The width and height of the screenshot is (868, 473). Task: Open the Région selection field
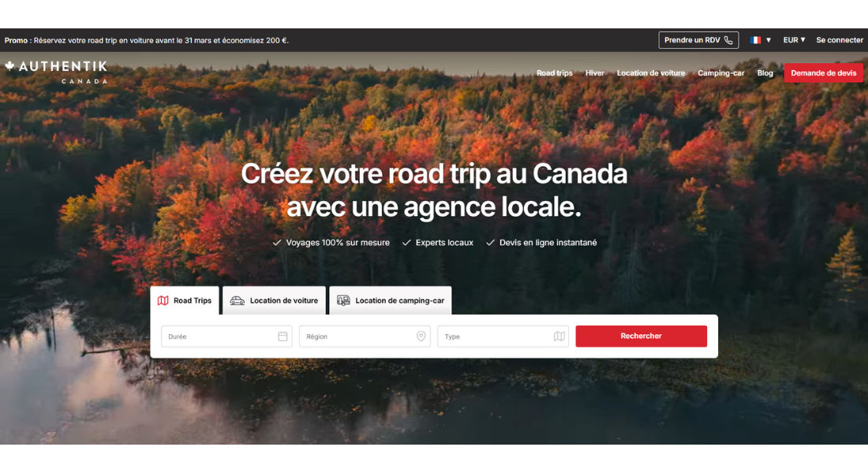coord(365,337)
